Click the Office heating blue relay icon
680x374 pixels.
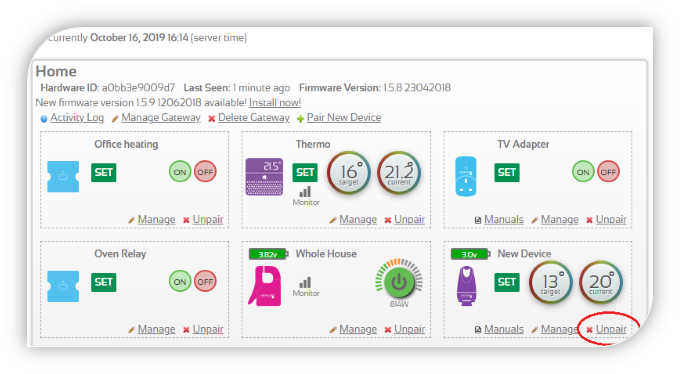[63, 177]
